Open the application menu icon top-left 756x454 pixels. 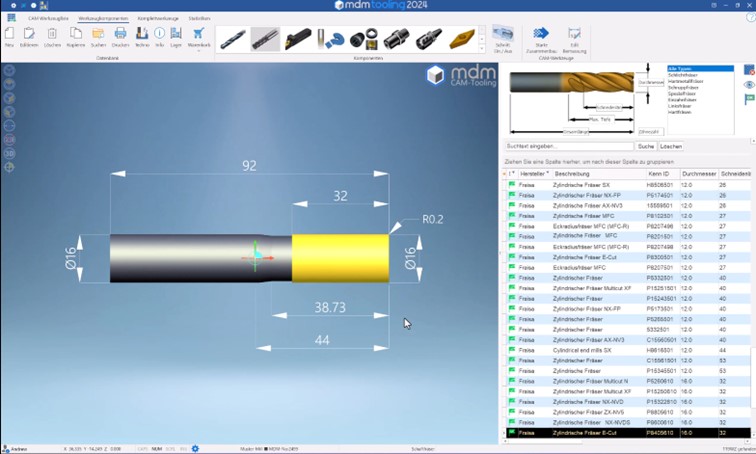click(x=11, y=18)
